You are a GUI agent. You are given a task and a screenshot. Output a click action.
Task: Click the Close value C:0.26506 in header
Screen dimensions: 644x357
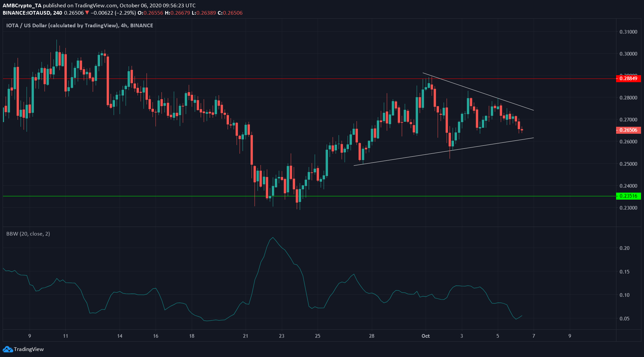(230, 13)
